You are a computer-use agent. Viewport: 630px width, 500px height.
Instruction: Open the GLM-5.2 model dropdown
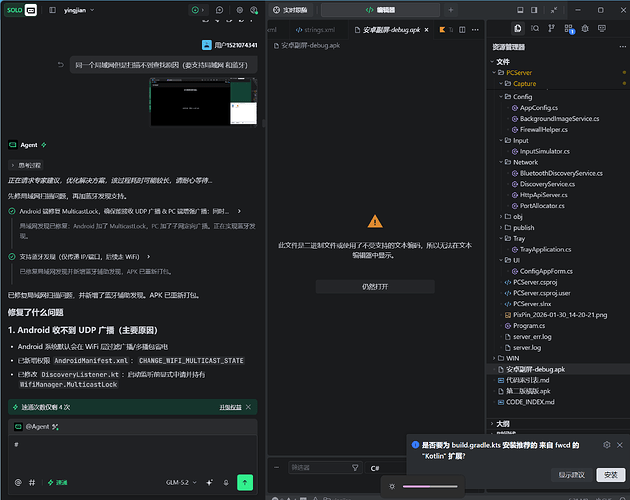[x=181, y=482]
